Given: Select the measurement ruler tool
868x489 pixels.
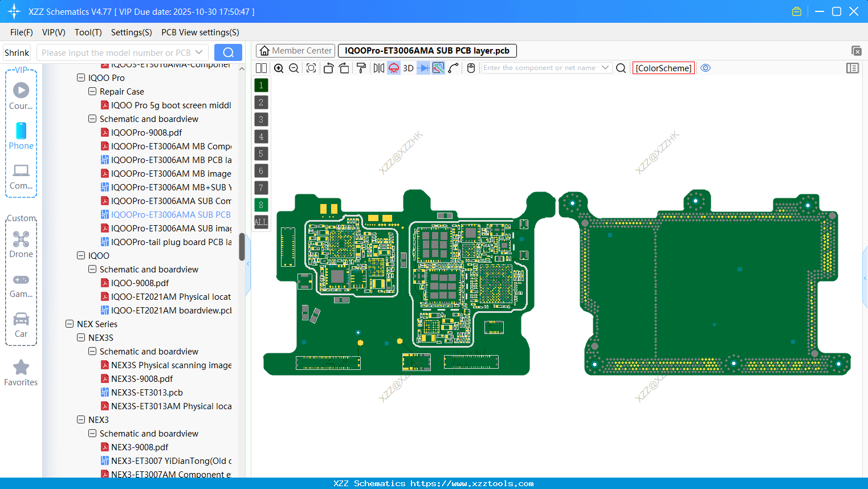Looking at the screenshot, I should click(x=438, y=68).
